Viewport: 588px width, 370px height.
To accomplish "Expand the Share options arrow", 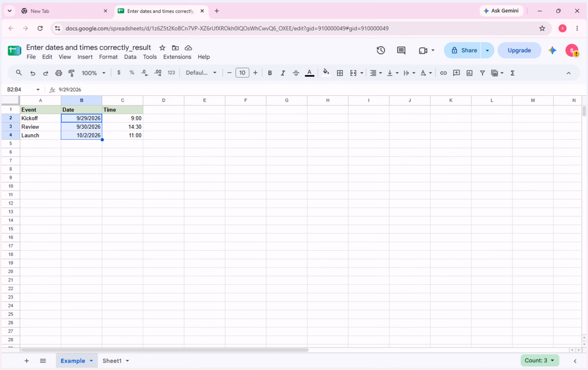I will (x=487, y=50).
